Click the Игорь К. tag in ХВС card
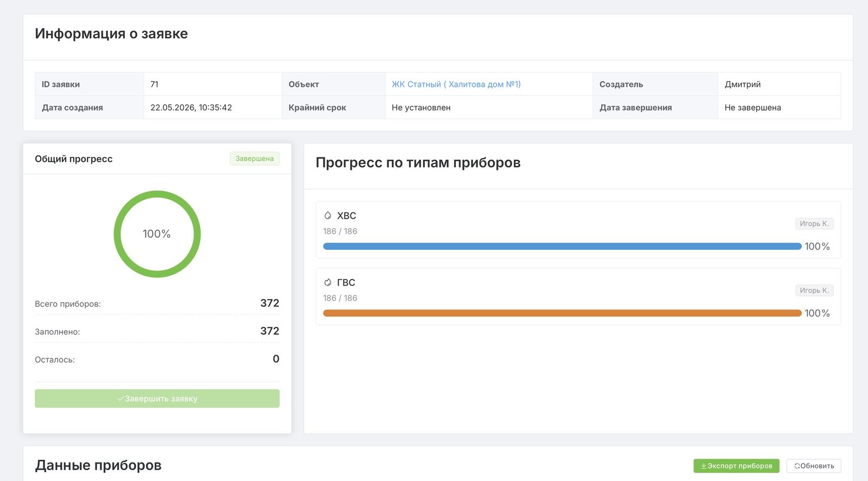Image resolution: width=868 pixels, height=481 pixels. [814, 224]
